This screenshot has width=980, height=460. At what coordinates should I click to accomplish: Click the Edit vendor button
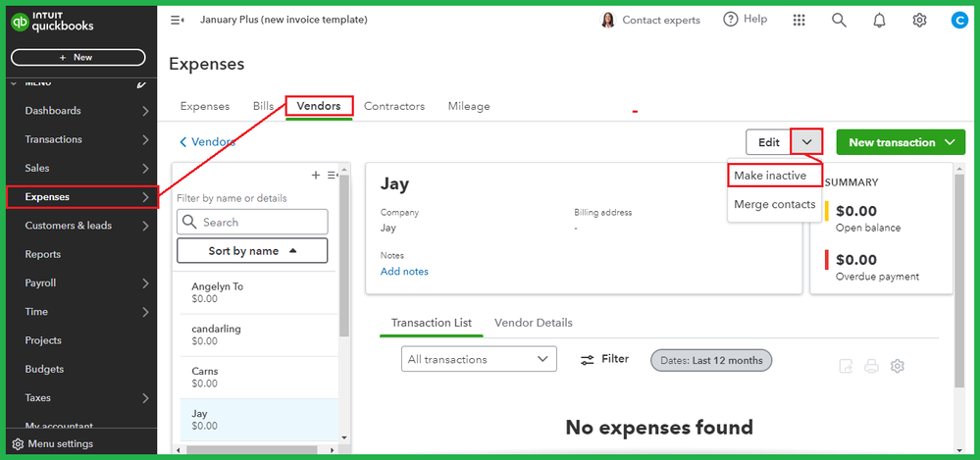pyautogui.click(x=769, y=142)
